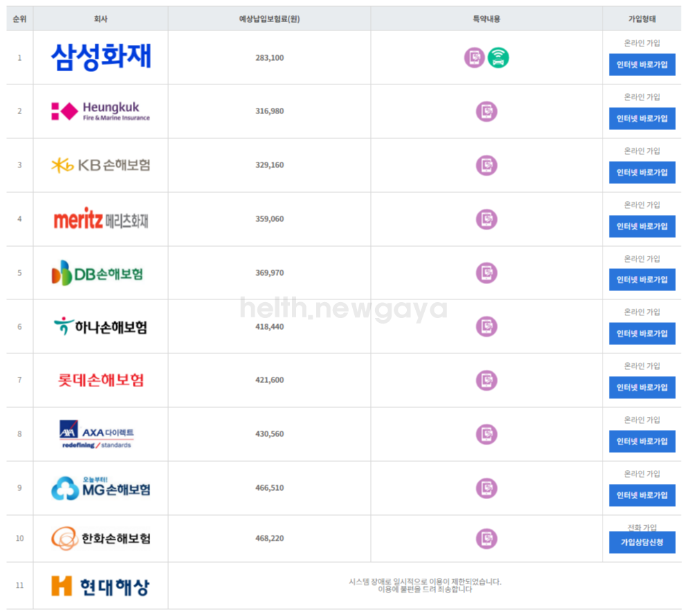Click the purple special-clause icon in meritz row

click(x=486, y=219)
